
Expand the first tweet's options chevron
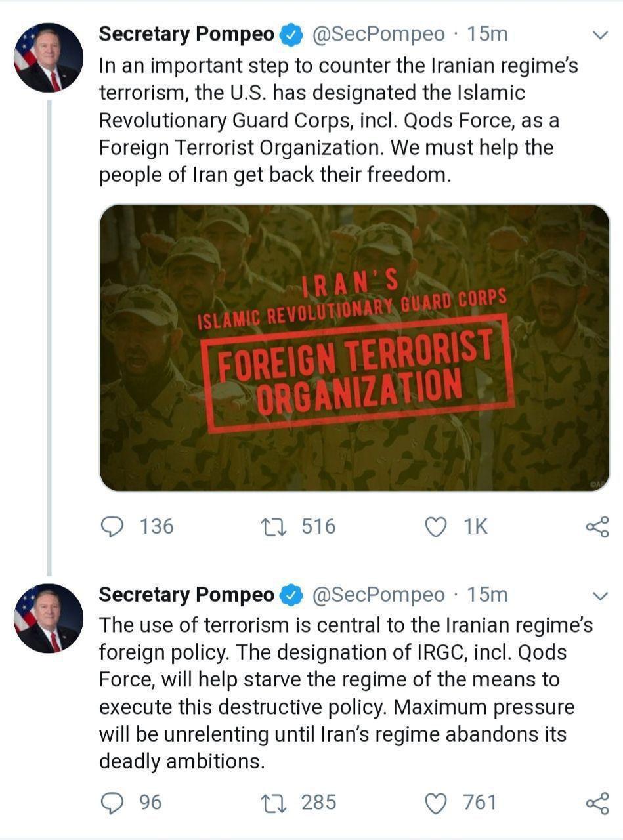pyautogui.click(x=600, y=35)
